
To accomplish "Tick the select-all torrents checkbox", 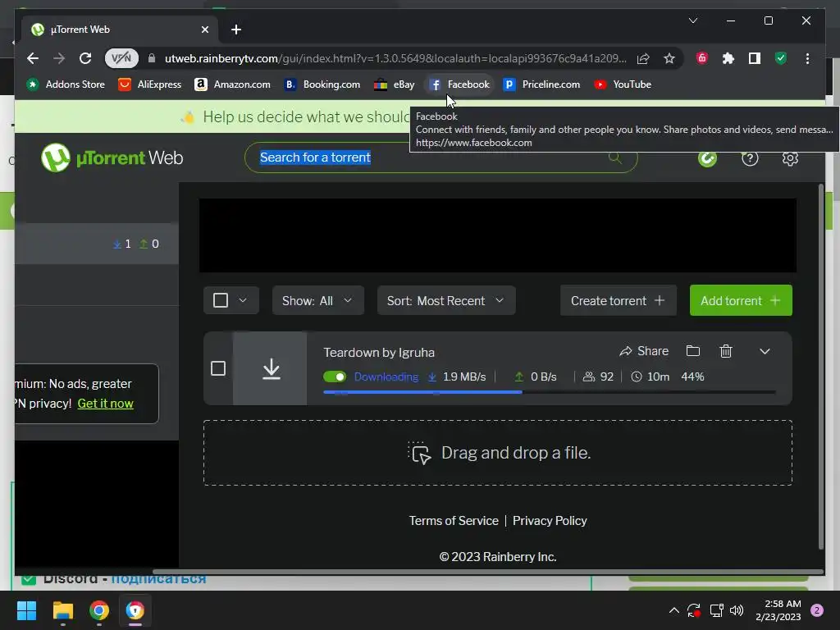I will (221, 300).
